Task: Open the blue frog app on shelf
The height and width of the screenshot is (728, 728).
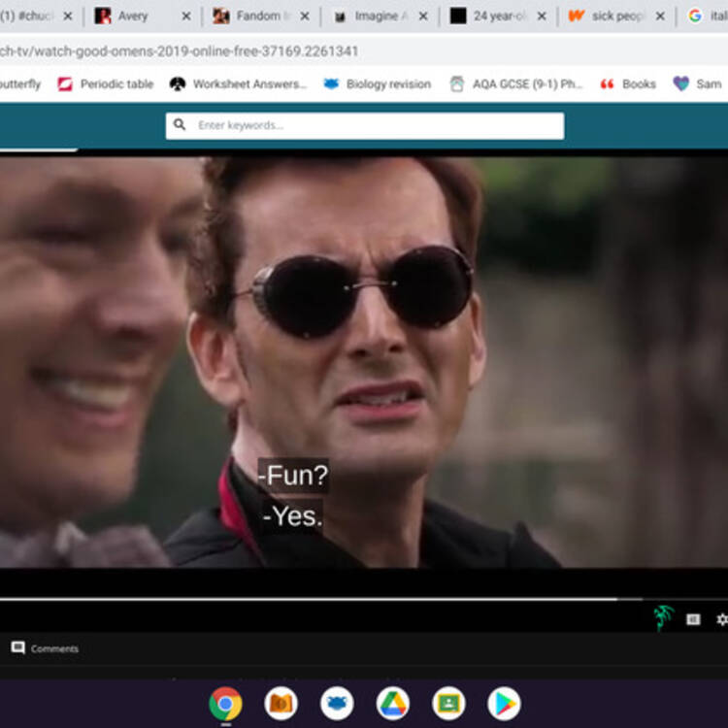Action: coord(337,704)
